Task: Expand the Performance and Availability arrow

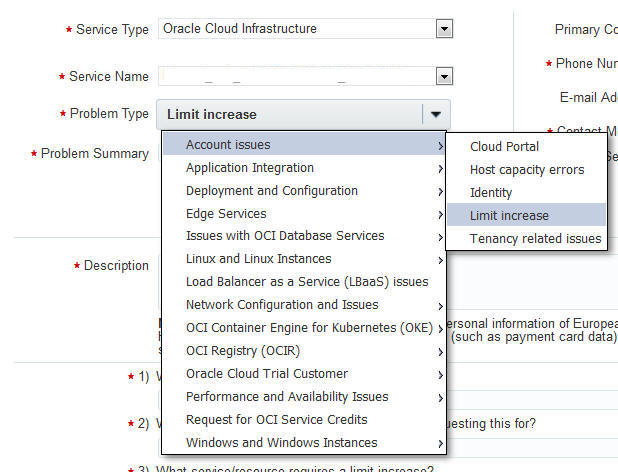Action: pos(441,398)
